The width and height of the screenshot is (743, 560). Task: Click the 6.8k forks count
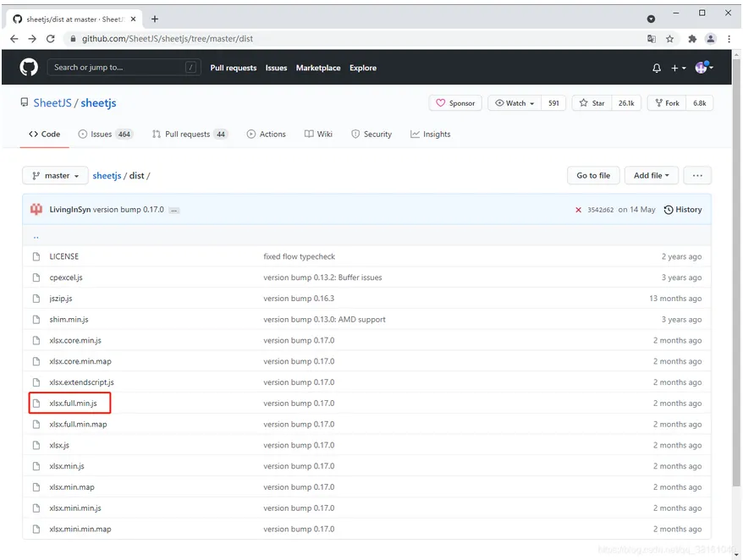click(700, 103)
